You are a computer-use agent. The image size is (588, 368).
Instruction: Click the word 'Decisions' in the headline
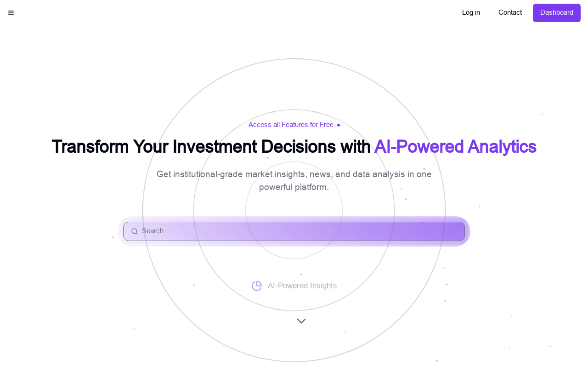[x=299, y=147]
